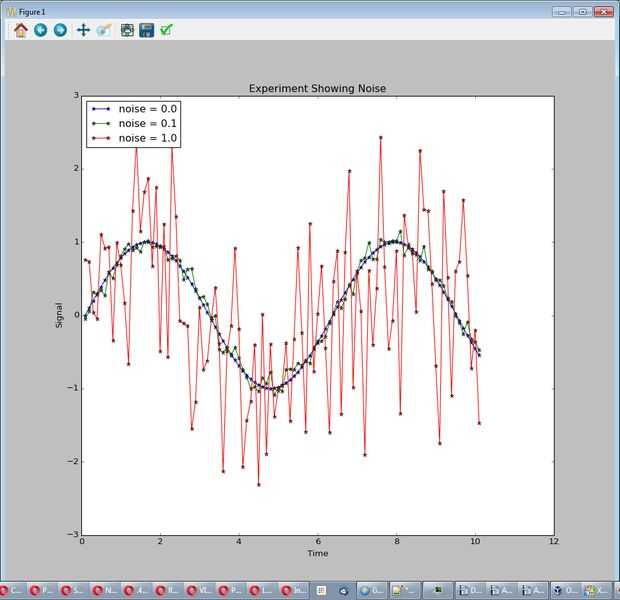Go forward to the next plot view
The width and height of the screenshot is (620, 600).
pyautogui.click(x=60, y=30)
